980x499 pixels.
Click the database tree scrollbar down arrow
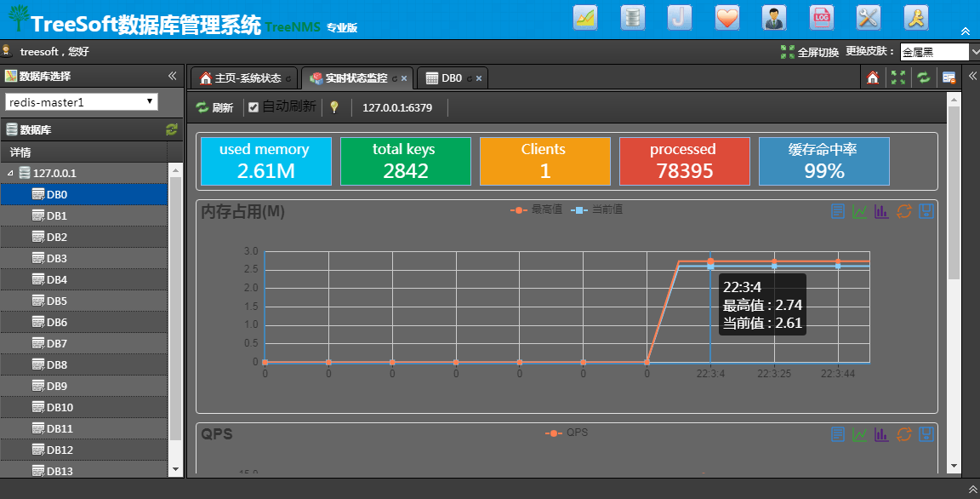pyautogui.click(x=175, y=469)
